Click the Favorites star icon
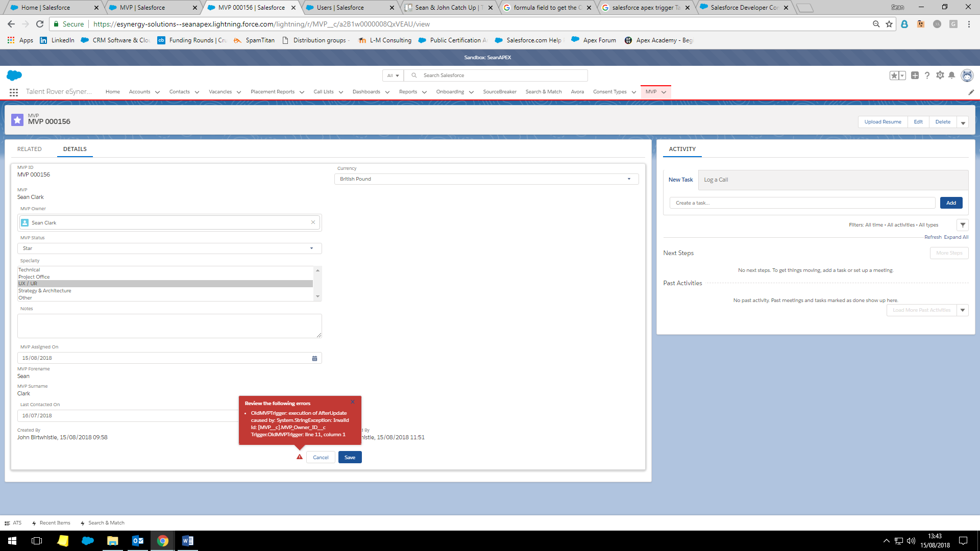The height and width of the screenshot is (551, 980). [x=894, y=76]
